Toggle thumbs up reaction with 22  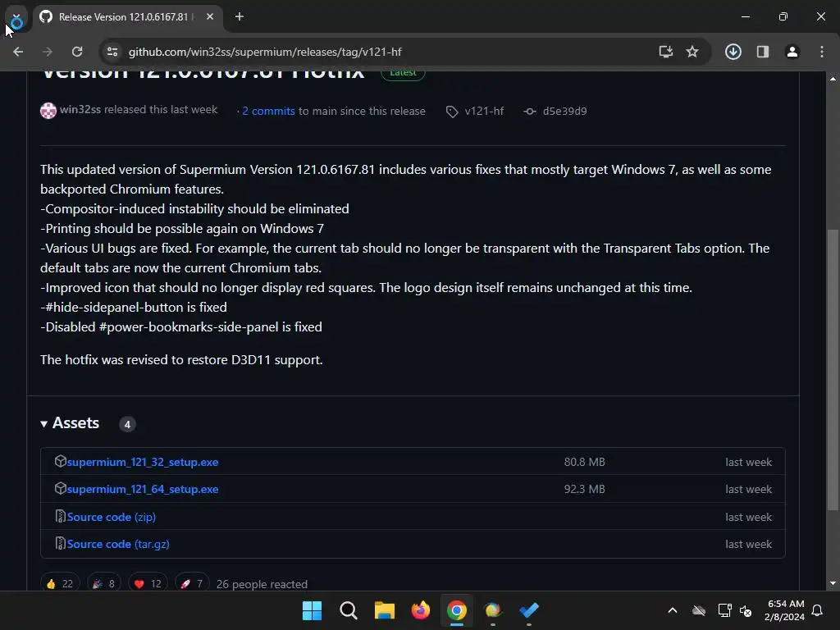(x=60, y=583)
